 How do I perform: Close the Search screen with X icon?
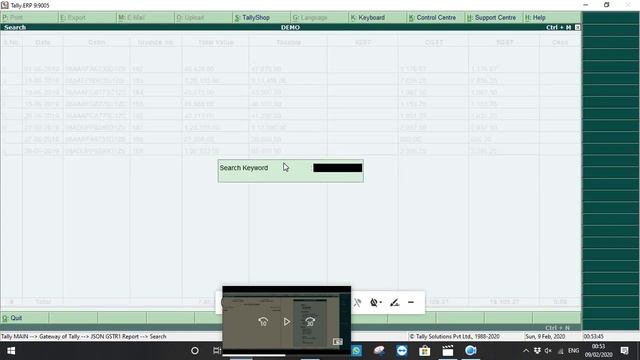[577, 27]
